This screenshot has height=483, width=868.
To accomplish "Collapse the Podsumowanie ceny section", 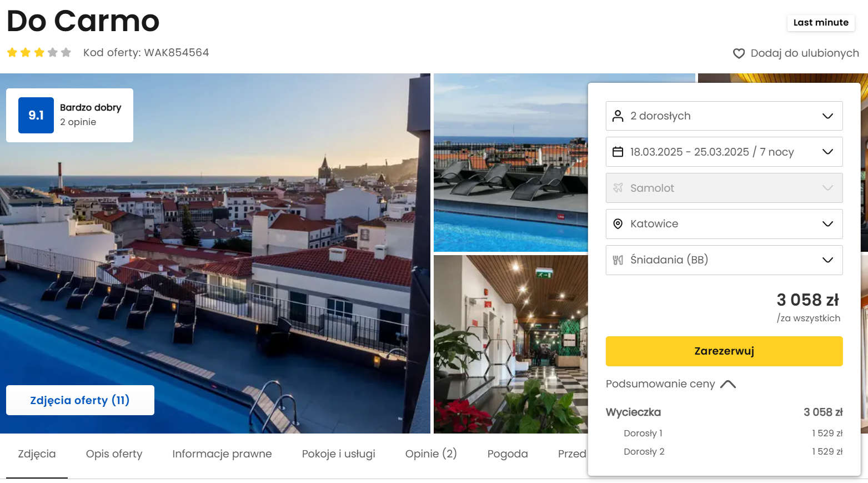I will (671, 384).
